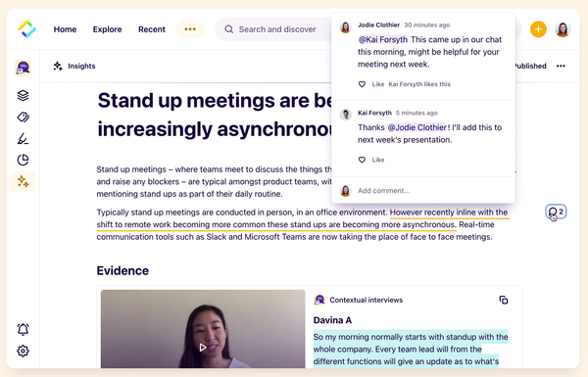Open the stacked layers icon in sidebar
Screen dimensions: 588x377
pyautogui.click(x=23, y=96)
